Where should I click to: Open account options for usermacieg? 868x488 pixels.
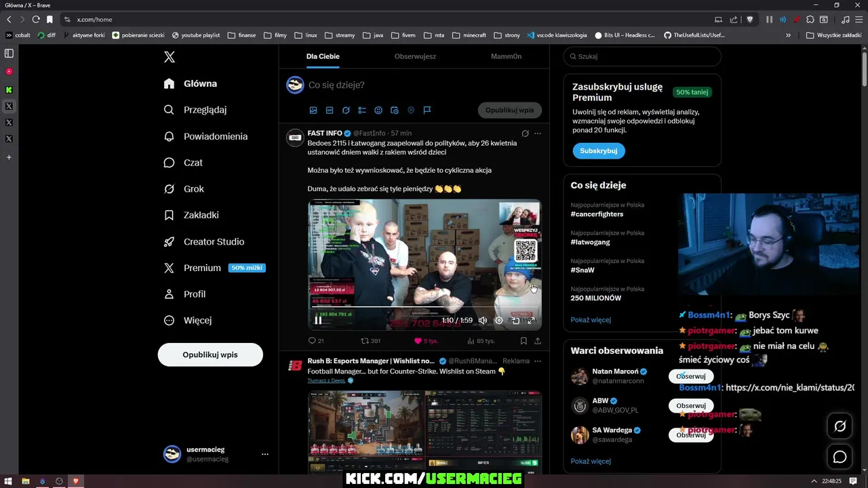tap(264, 454)
